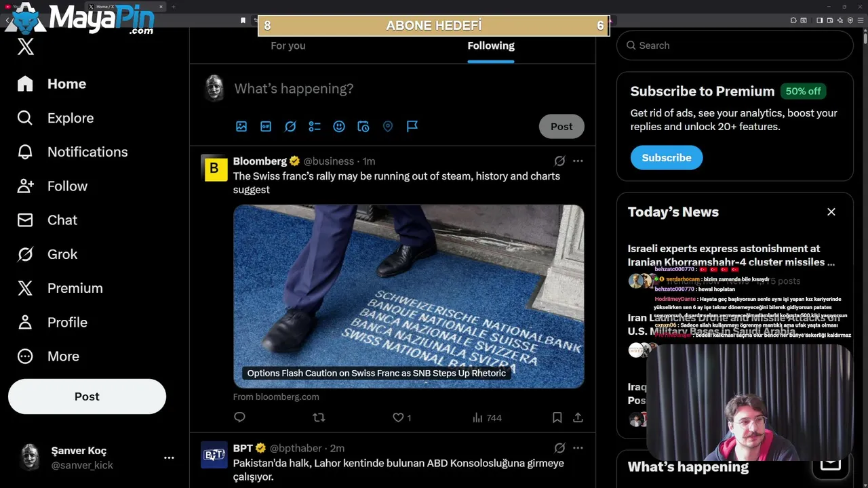Open Bloomberg profile avatar

pyautogui.click(x=214, y=168)
